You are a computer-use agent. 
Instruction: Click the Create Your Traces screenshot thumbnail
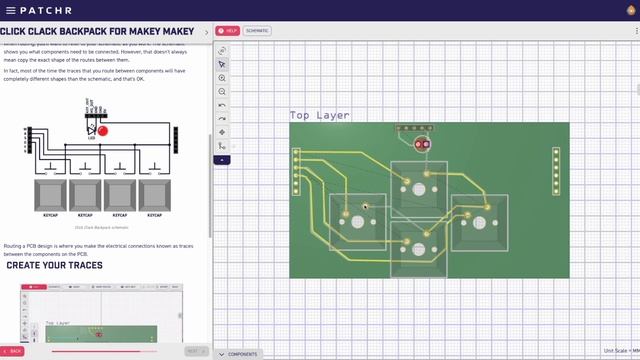[x=102, y=313]
